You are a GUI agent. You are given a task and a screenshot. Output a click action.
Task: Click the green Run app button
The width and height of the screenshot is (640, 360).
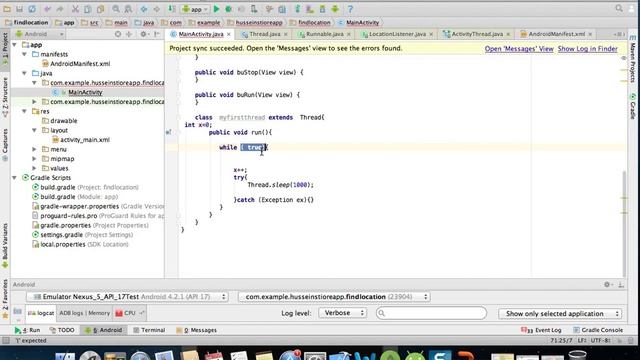(x=216, y=9)
